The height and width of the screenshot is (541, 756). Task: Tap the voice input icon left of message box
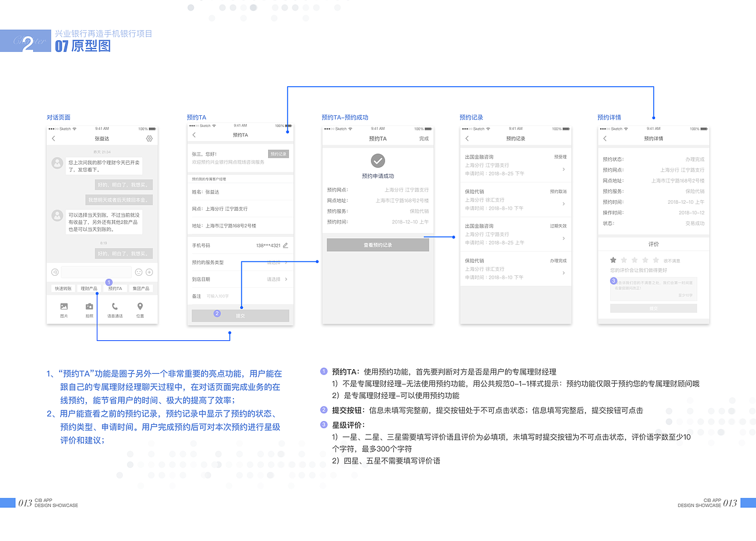tap(55, 272)
